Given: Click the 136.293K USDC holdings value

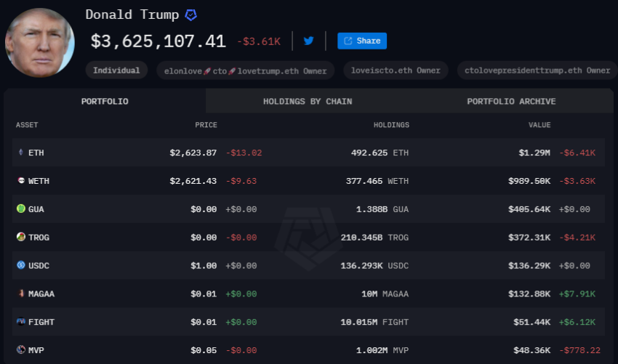Looking at the screenshot, I should (375, 266).
